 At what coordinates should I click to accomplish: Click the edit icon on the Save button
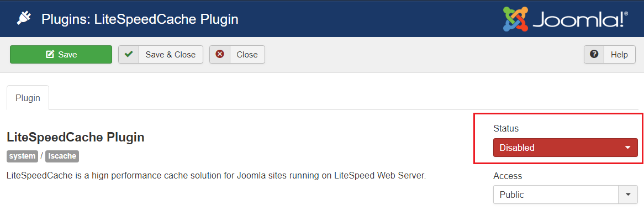50,54
